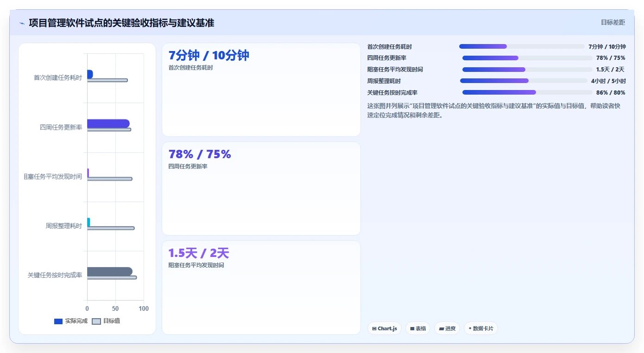This screenshot has width=644, height=353.
Task: Click the lightning icon beside the title
Action: 22,23
